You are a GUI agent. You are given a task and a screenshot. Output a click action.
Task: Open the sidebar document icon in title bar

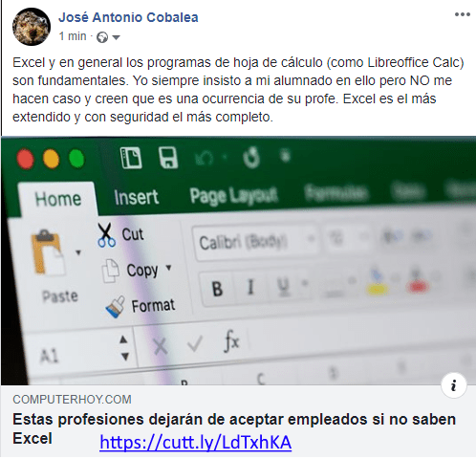coord(131,158)
